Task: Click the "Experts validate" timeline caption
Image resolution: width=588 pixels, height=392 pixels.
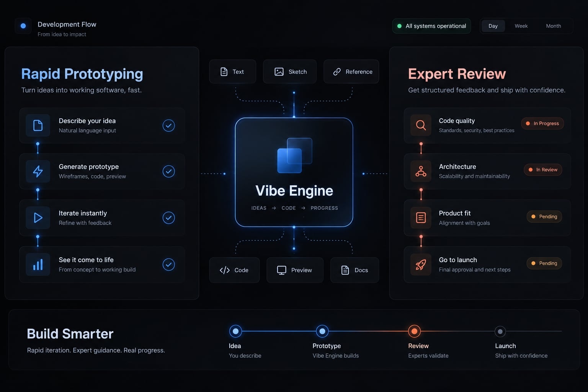Action: [x=428, y=356]
